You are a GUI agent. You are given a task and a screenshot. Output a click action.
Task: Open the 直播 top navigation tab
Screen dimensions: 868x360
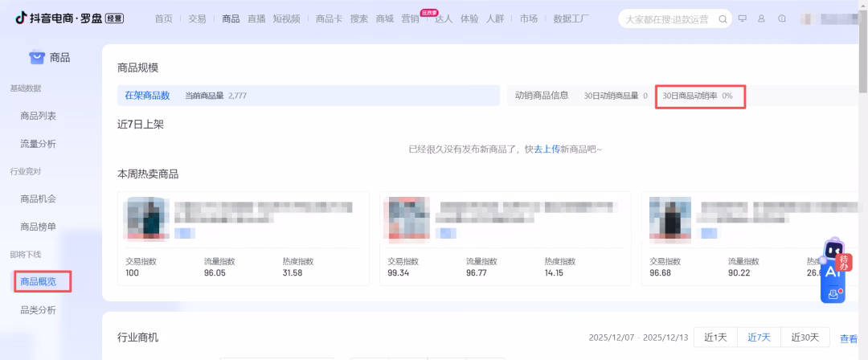point(256,18)
